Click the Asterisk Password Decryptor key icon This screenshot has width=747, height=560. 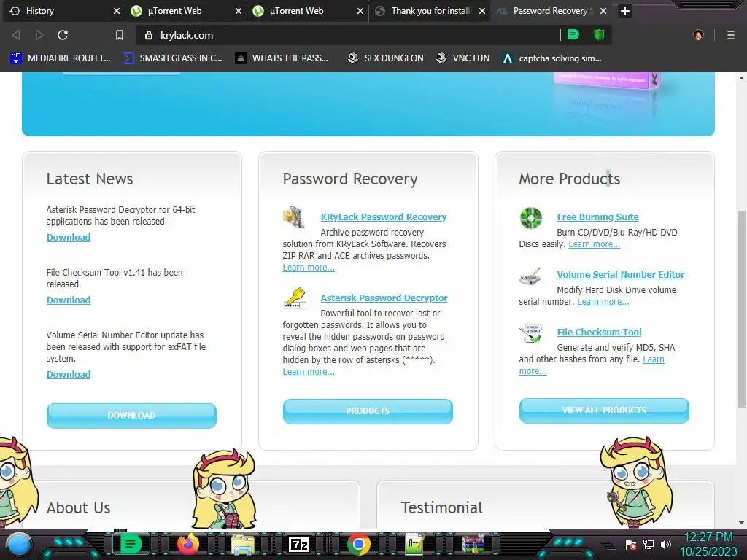[295, 298]
